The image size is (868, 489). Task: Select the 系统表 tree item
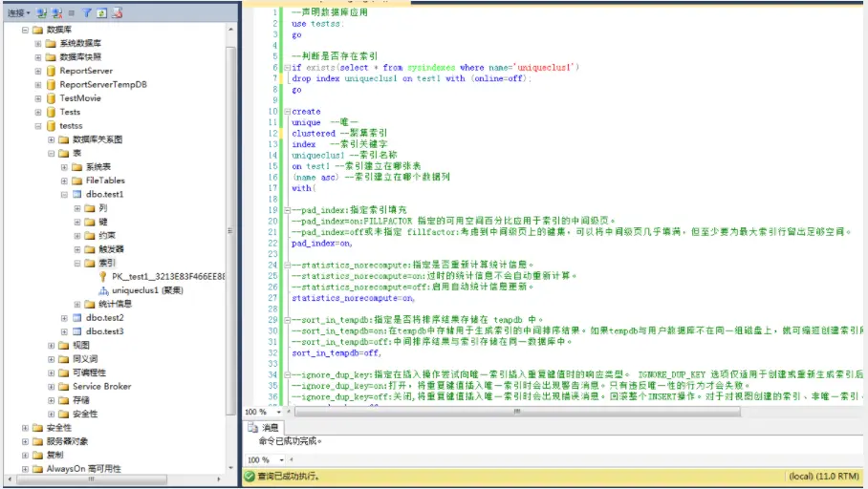[98, 167]
